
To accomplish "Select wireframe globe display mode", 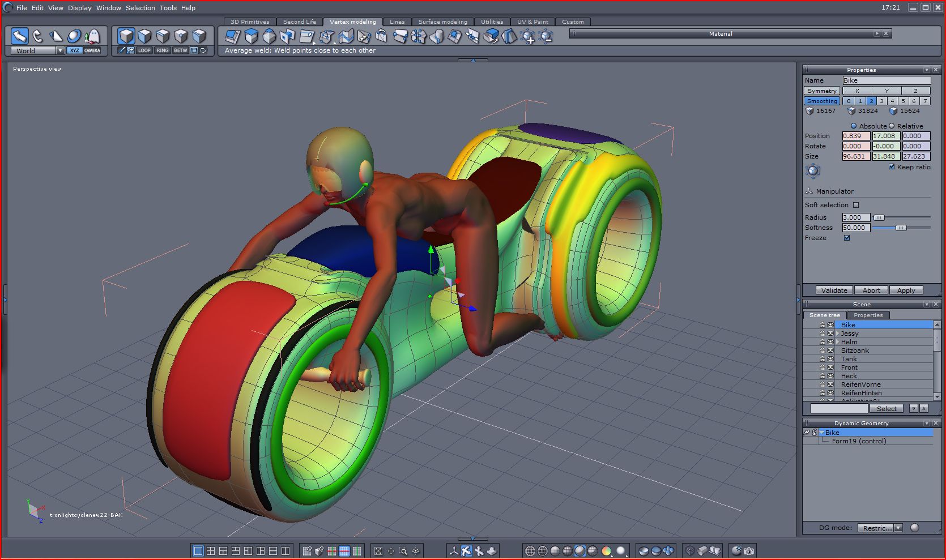I will [530, 550].
